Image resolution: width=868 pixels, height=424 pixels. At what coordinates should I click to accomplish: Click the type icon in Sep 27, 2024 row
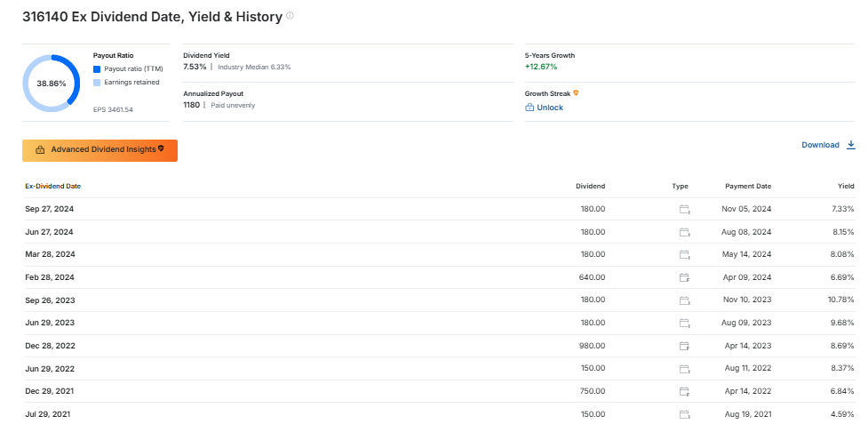[685, 209]
